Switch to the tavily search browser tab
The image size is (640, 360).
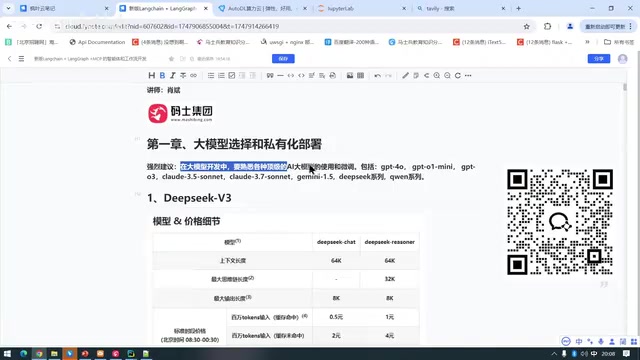(x=461, y=8)
